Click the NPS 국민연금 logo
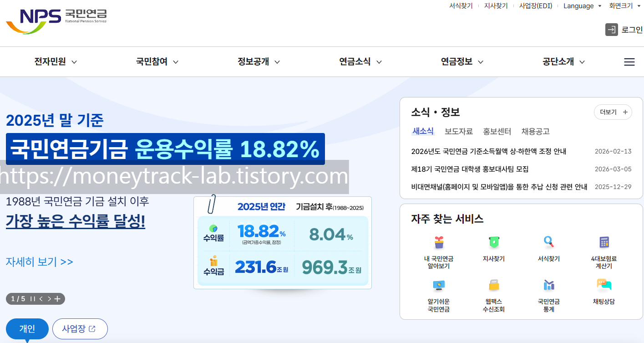The width and height of the screenshot is (644, 343). point(56,20)
